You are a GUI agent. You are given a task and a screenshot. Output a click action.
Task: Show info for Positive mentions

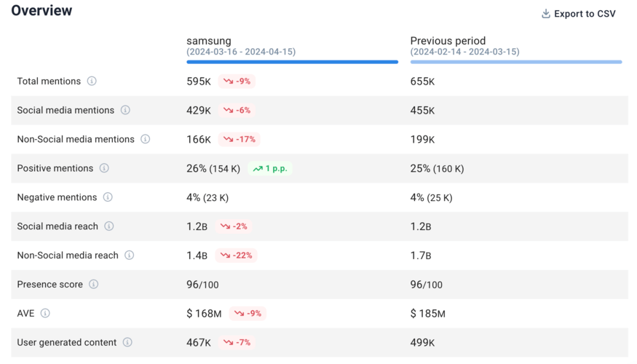[104, 168]
